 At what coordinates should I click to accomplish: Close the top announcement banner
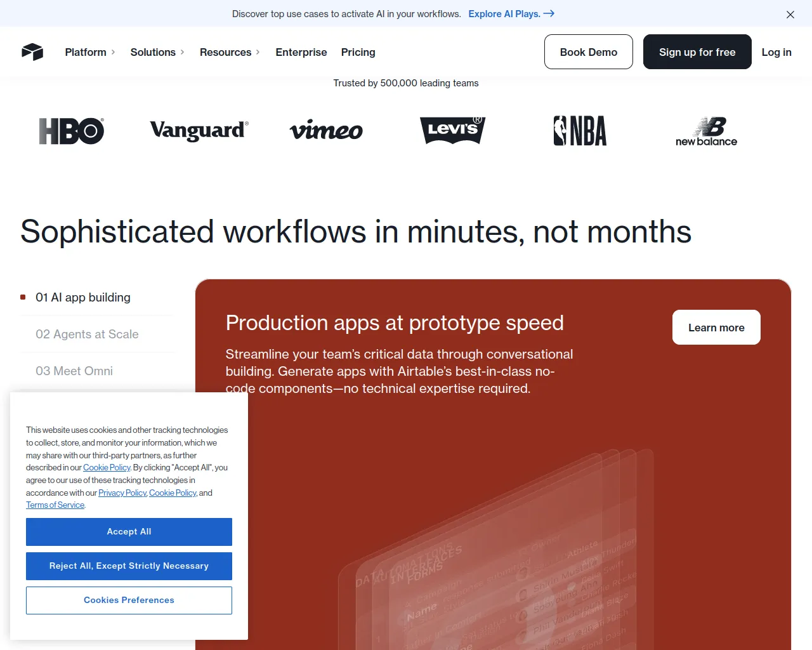tap(790, 15)
